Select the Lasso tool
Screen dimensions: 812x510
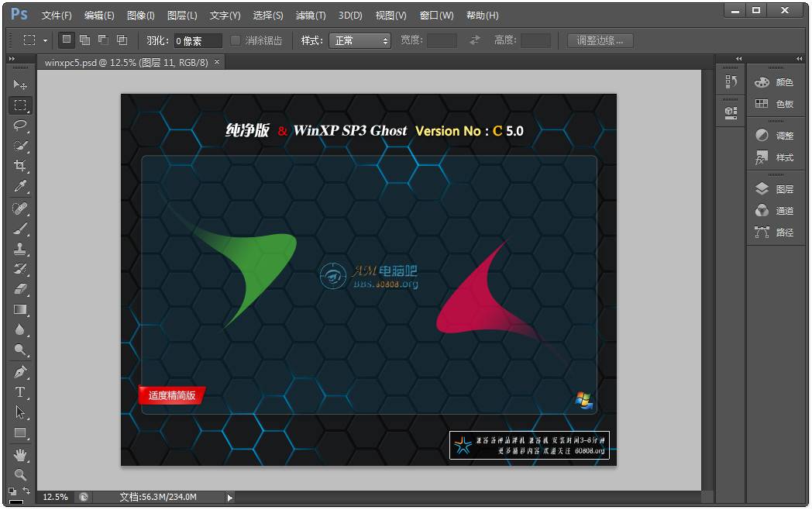click(x=20, y=126)
